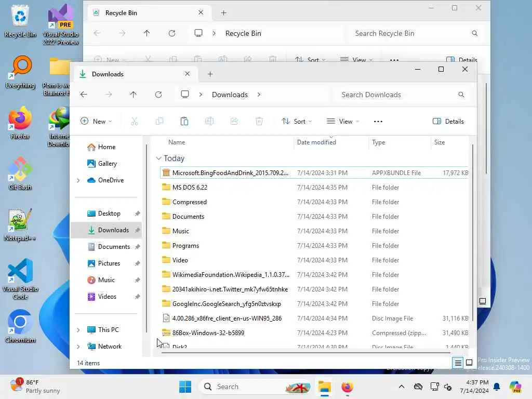Select the Notepad++ desktop icon
The height and width of the screenshot is (399, 532).
(x=20, y=225)
